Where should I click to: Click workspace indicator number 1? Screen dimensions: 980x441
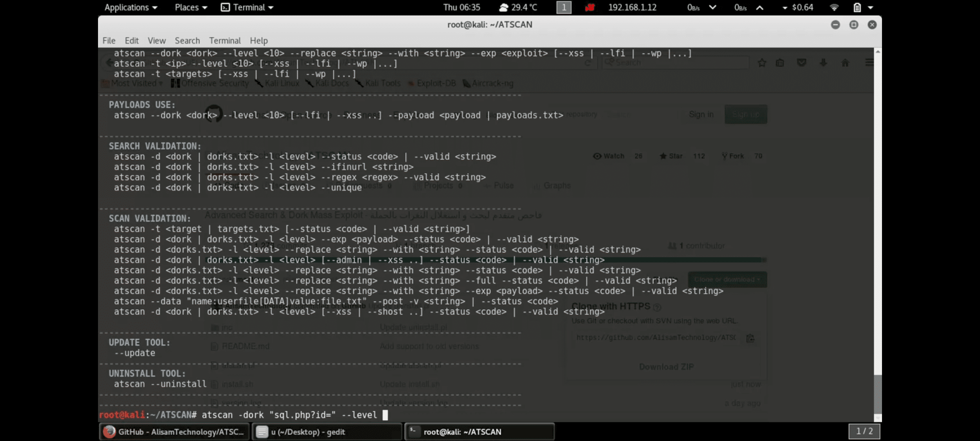[x=564, y=7]
